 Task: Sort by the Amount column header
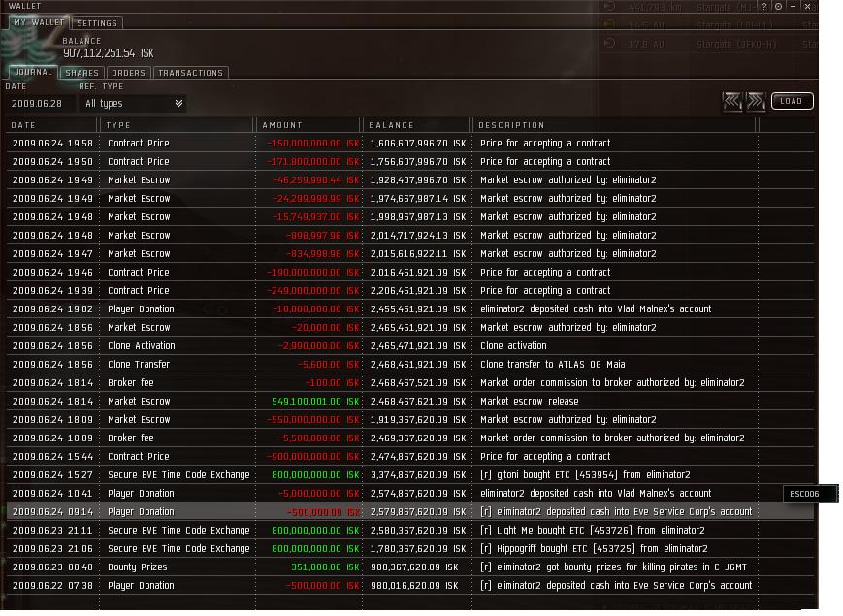pyautogui.click(x=308, y=125)
